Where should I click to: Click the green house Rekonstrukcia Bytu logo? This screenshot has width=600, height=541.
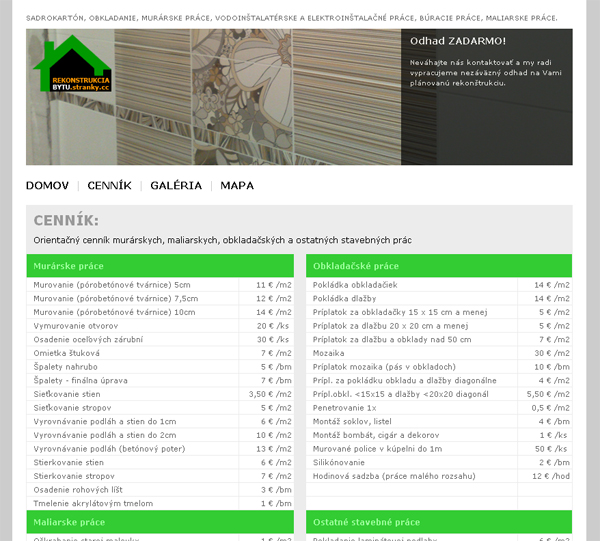tap(73, 64)
